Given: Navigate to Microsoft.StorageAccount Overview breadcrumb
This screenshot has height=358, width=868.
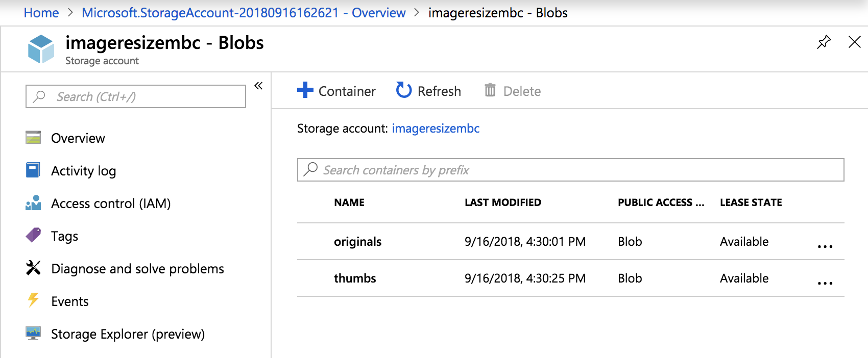Looking at the screenshot, I should pos(244,13).
